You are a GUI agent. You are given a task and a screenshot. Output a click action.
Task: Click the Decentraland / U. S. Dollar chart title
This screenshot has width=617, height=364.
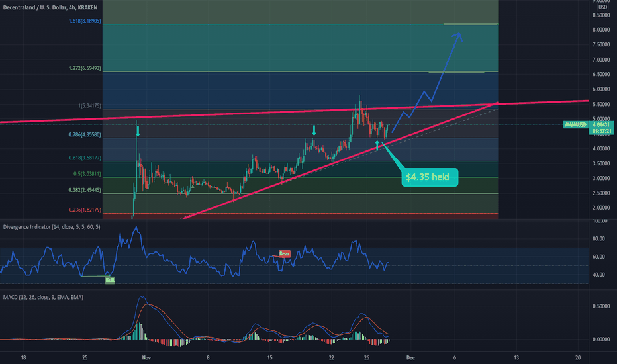coord(50,7)
